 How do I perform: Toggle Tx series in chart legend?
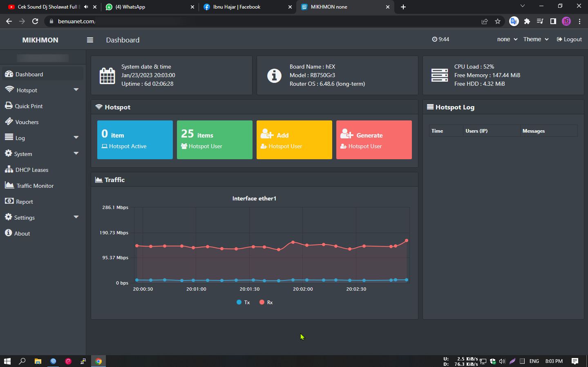[x=243, y=302]
